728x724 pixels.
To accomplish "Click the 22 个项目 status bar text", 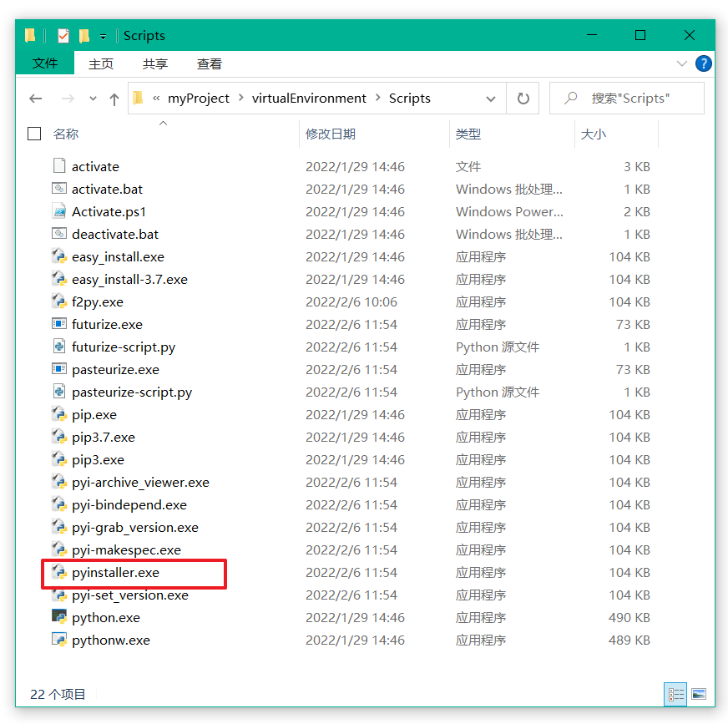I will pos(58,694).
